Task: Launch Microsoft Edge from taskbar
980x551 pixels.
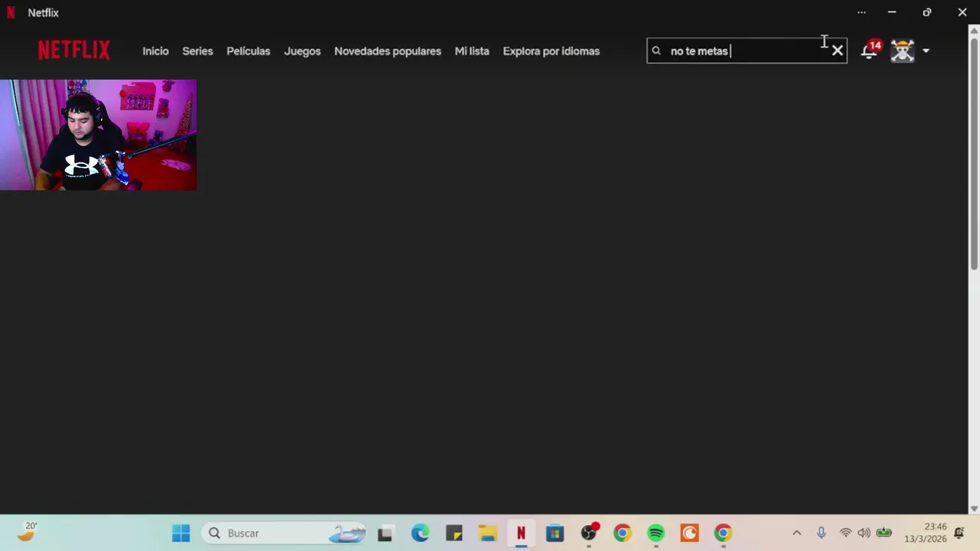Action: [x=420, y=533]
